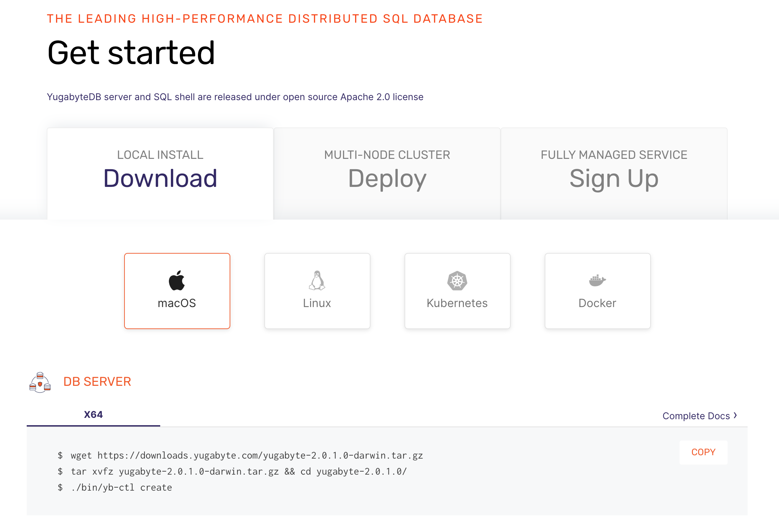This screenshot has height=532, width=779.
Task: Click the DB SERVER heading text
Action: pos(97,381)
